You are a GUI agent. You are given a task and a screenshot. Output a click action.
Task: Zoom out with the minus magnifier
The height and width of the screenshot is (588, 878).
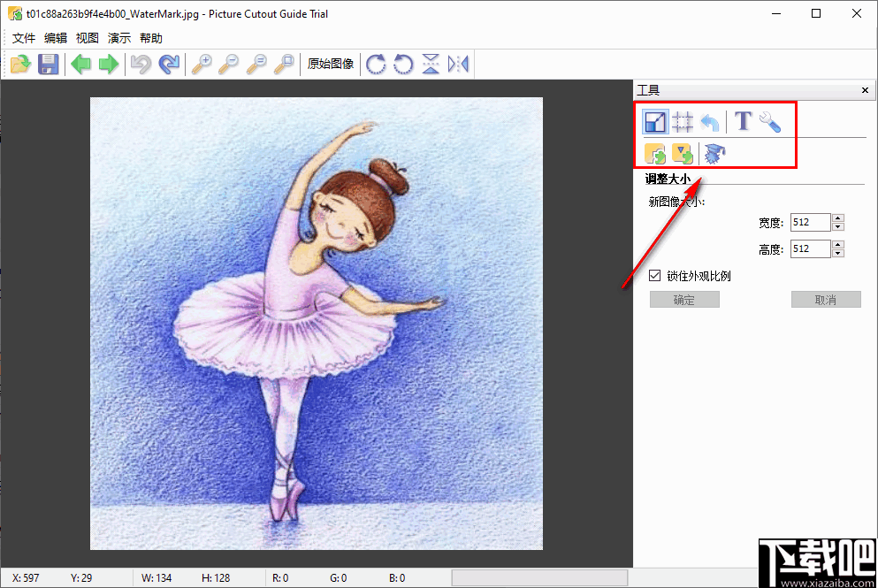pyautogui.click(x=228, y=64)
